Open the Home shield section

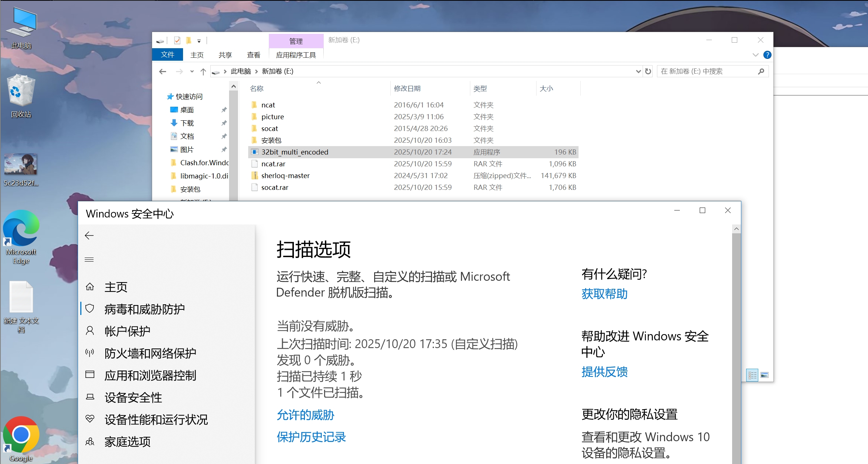(116, 287)
